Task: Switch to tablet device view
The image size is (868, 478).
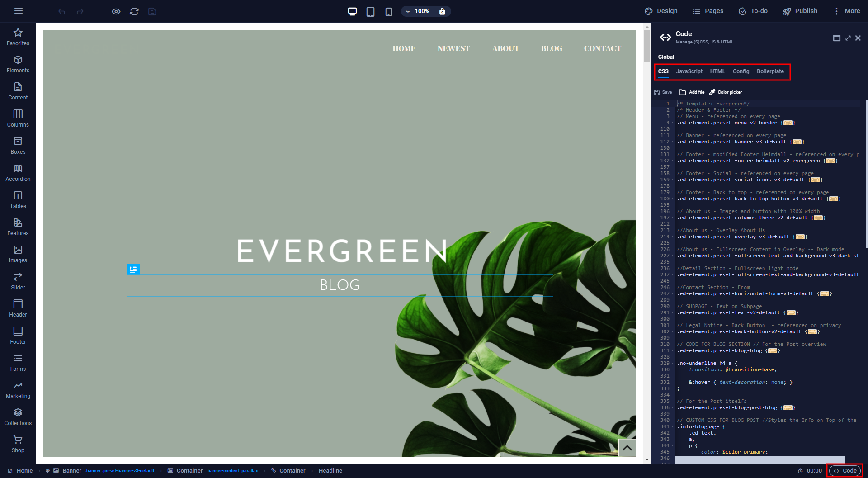Action: (x=370, y=11)
